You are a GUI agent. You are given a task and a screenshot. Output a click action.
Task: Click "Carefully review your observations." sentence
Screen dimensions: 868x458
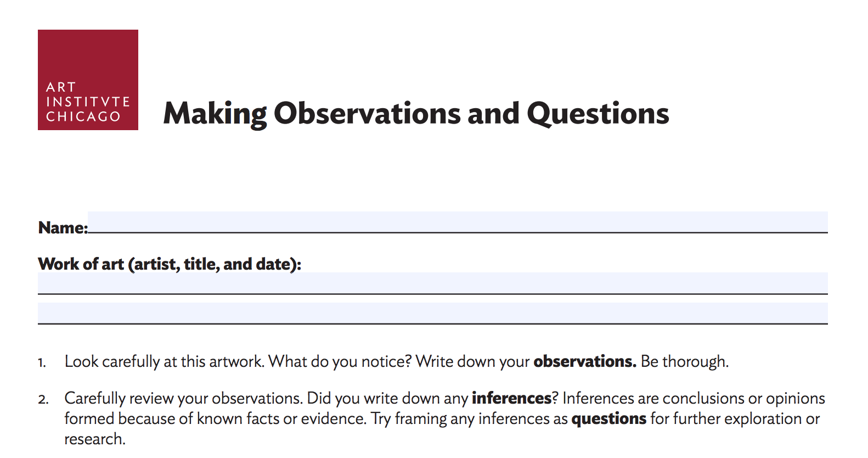click(183, 398)
